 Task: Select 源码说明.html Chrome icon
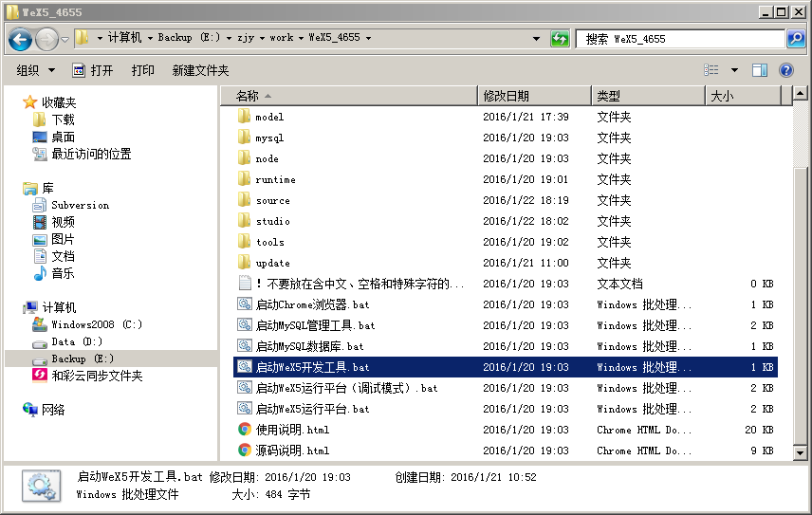coord(245,451)
